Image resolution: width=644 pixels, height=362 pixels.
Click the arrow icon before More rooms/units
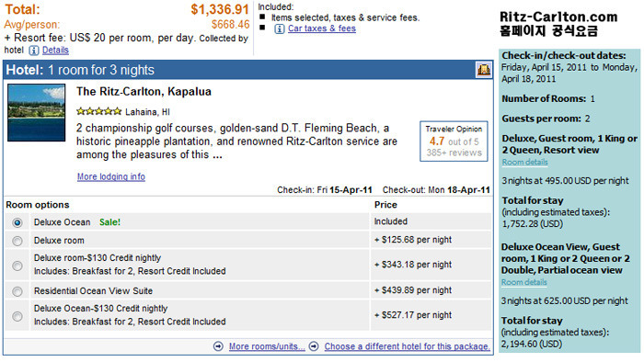coord(219,346)
